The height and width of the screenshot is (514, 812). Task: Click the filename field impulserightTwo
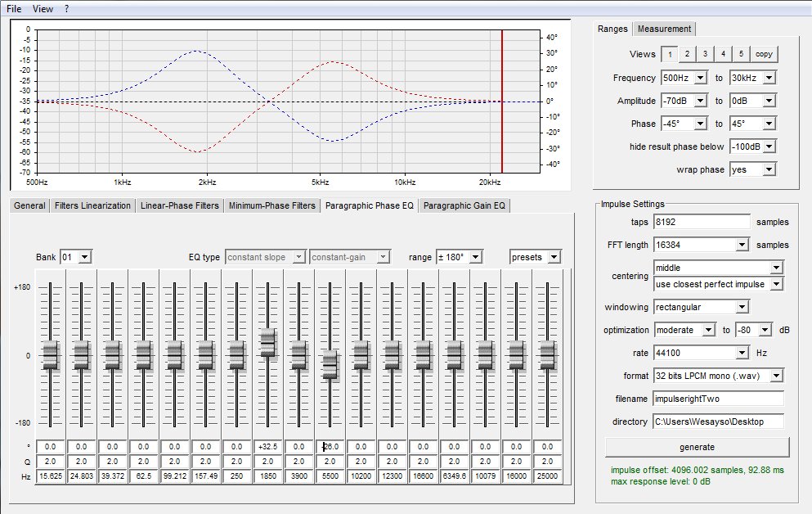pos(719,399)
